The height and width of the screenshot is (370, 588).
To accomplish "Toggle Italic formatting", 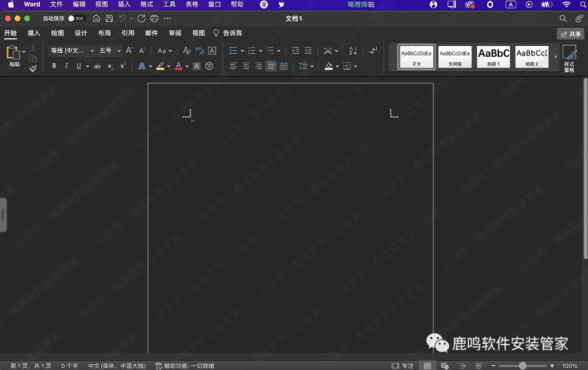I will click(x=66, y=66).
